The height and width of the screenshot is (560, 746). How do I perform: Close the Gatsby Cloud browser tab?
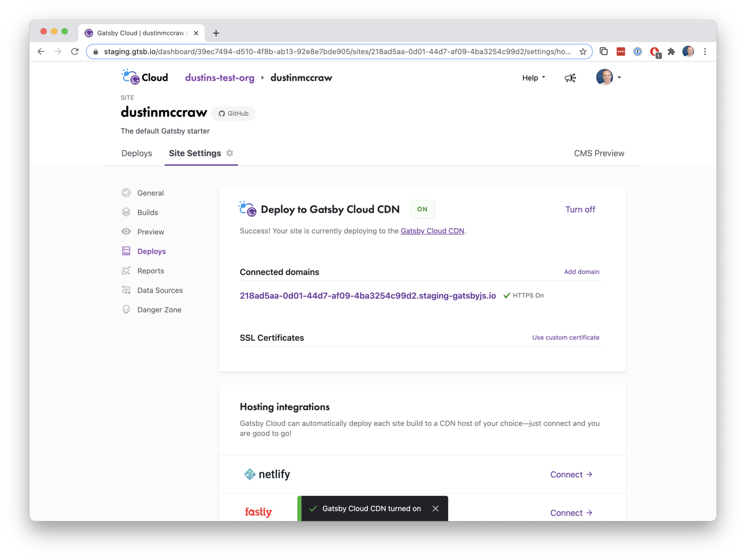196,33
